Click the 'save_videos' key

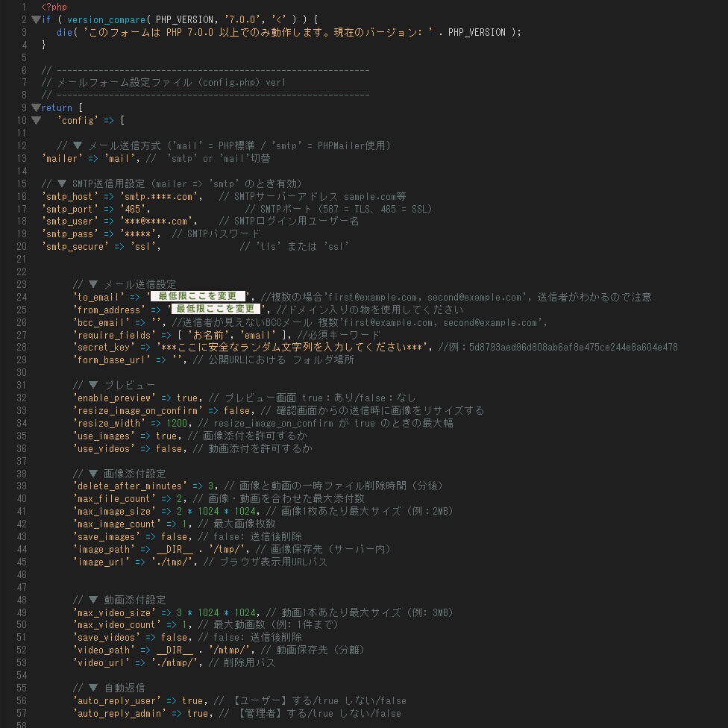[107, 638]
